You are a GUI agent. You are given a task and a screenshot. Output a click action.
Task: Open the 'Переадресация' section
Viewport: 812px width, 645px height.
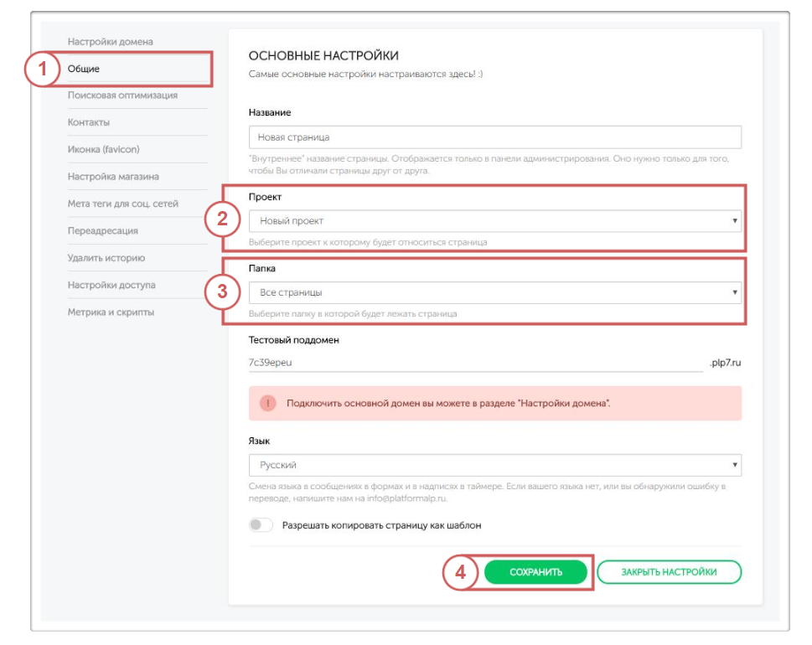click(103, 230)
